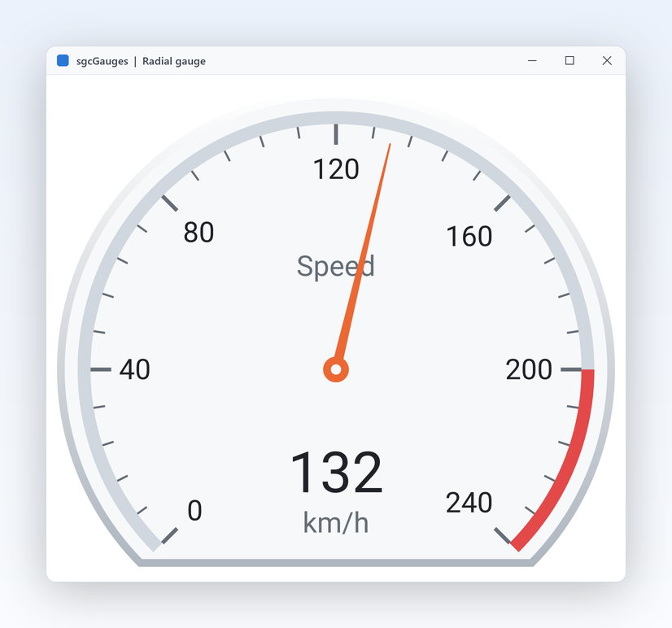Click the '80' scale label
The width and height of the screenshot is (672, 628).
(x=199, y=233)
